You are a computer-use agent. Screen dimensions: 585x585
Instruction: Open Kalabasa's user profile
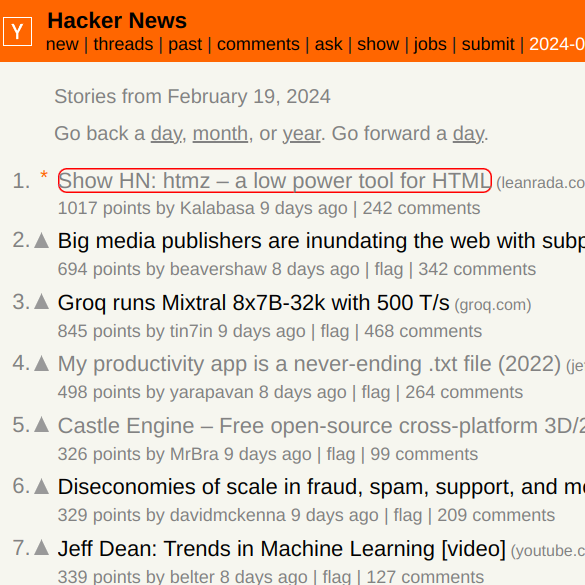[x=217, y=208]
